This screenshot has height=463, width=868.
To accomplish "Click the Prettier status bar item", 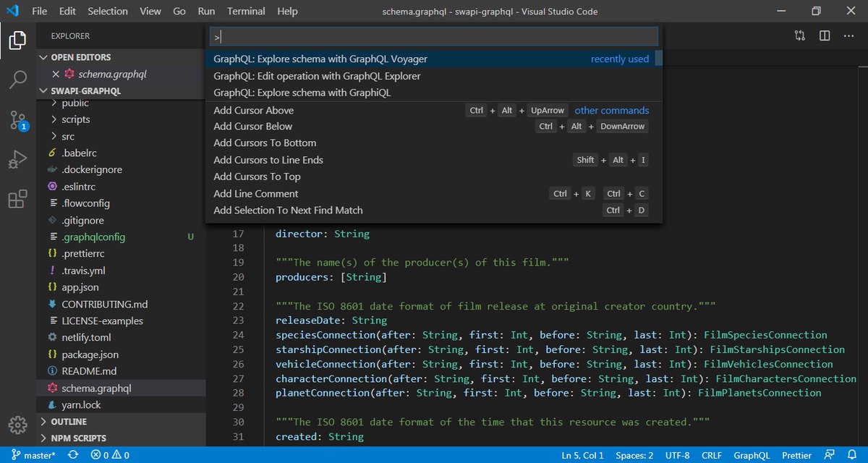I will (x=796, y=455).
